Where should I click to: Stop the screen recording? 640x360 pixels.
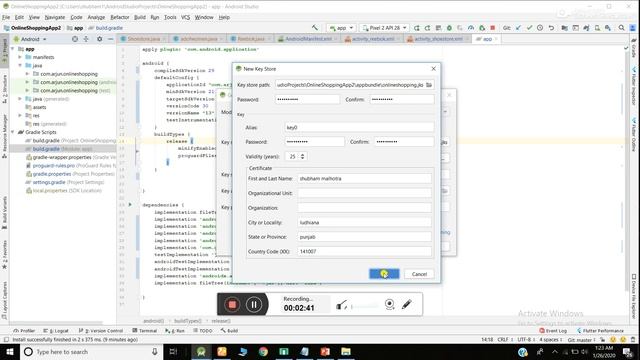(x=232, y=304)
